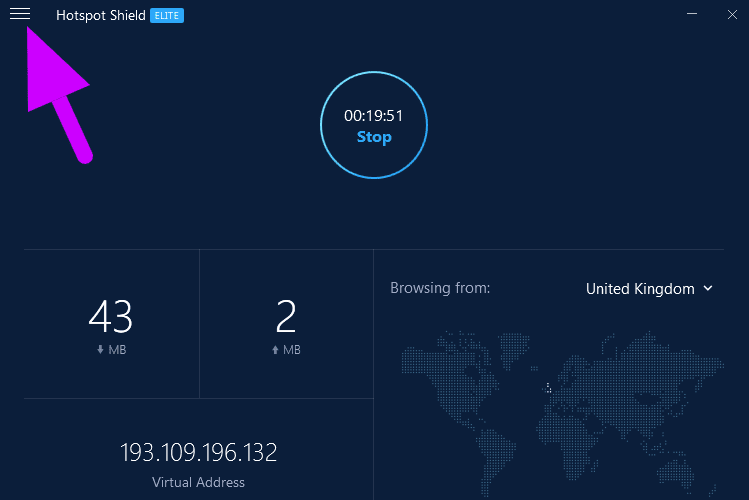Click the 00:19:51 connection timer
The image size is (749, 500).
tap(374, 116)
